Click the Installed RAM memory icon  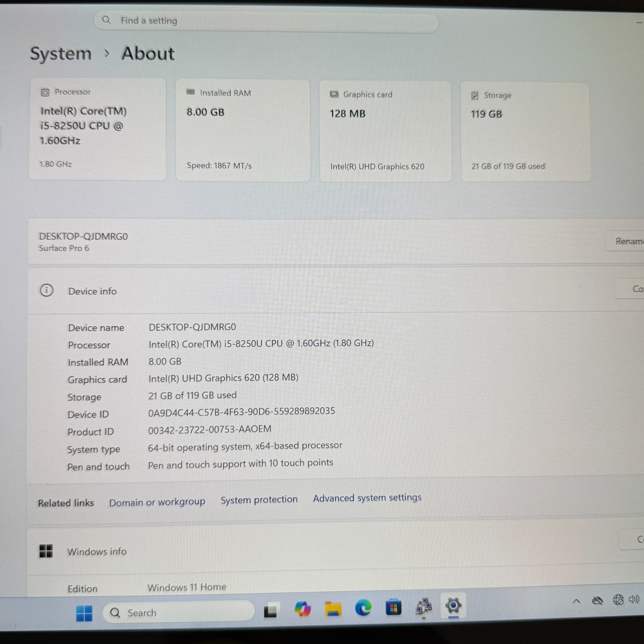[191, 92]
